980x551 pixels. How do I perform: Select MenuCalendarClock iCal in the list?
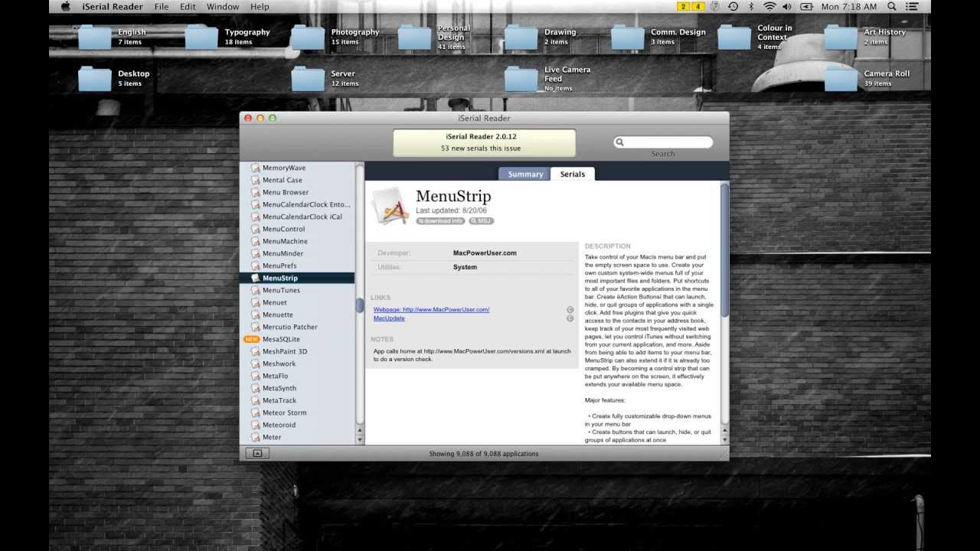pos(297,217)
